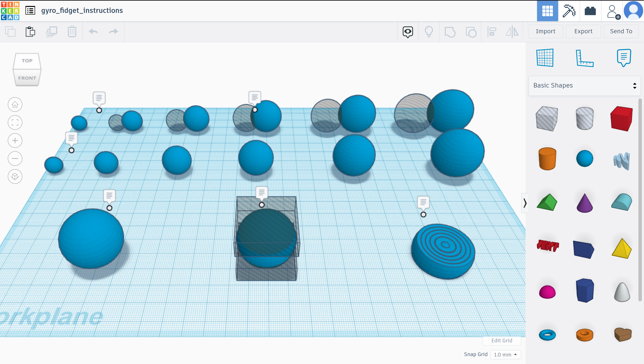Toggle perspective view mode
Screen dimensions: 644x364
pos(15,176)
